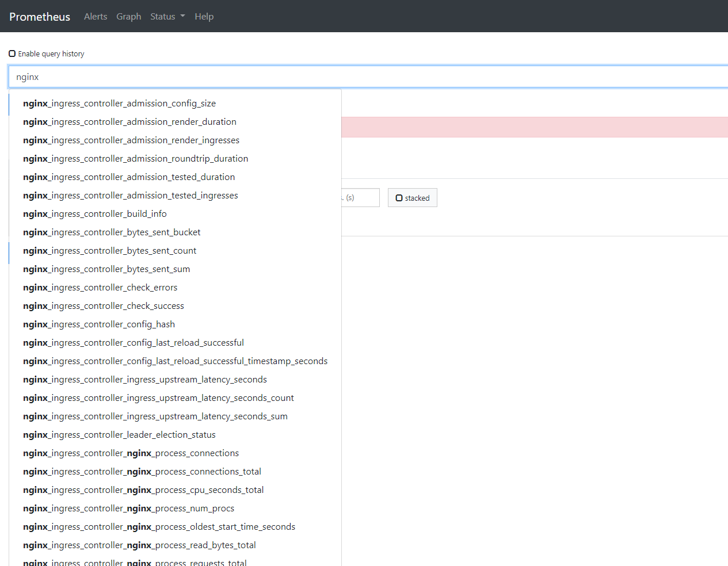Select nginx_ingress_controller_leader_election_status metric
This screenshot has width=728, height=566.
(176, 435)
